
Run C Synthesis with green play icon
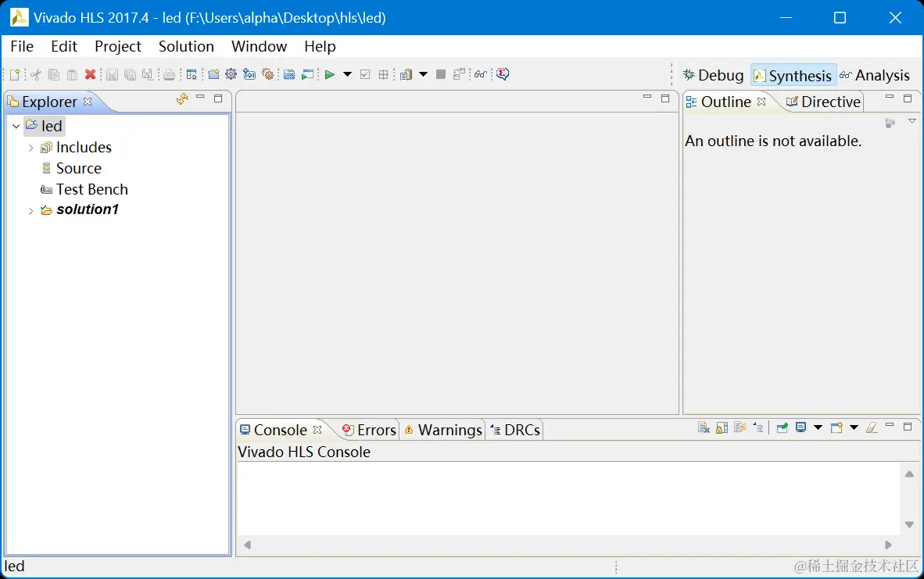click(x=330, y=74)
